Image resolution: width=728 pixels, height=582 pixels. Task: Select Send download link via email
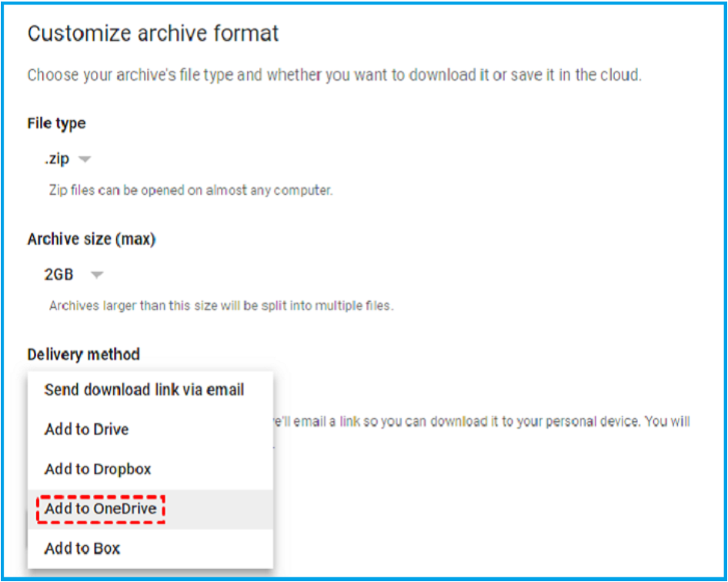pos(150,390)
